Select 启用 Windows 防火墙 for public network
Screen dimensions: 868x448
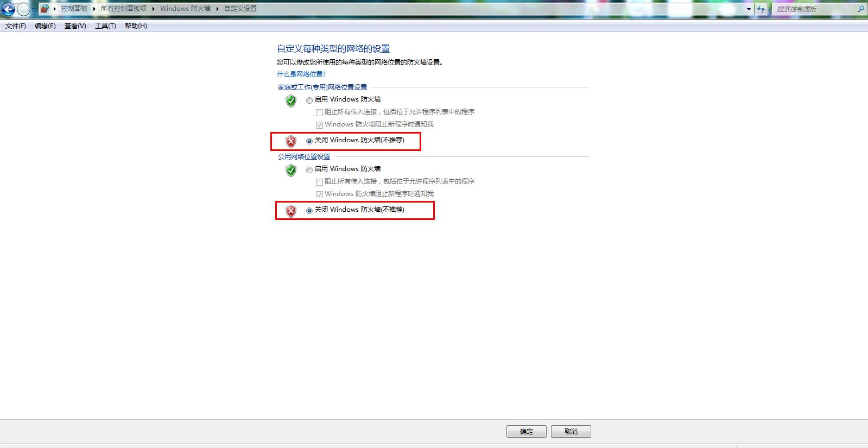[309, 170]
